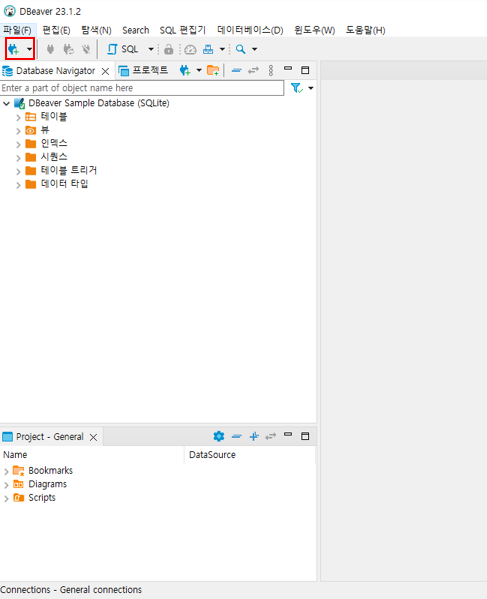487x599 pixels.
Task: Open the 윈도우(W) menu
Action: pos(314,30)
